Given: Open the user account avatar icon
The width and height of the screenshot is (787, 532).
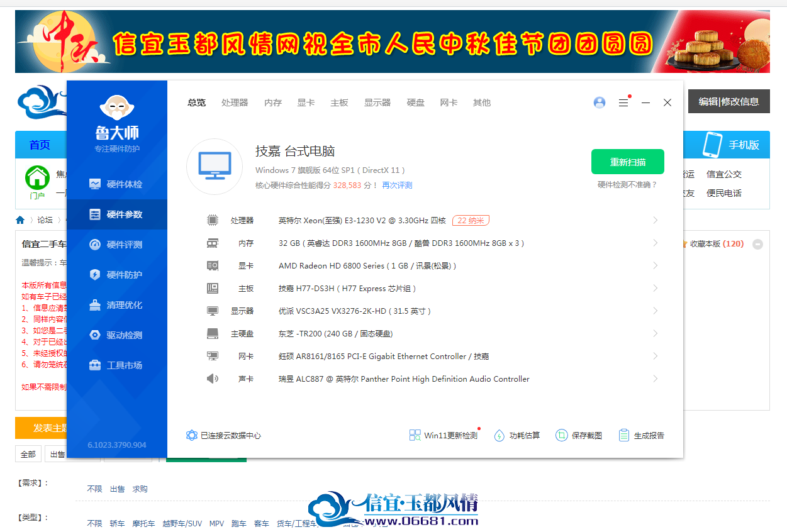Looking at the screenshot, I should click(x=600, y=103).
